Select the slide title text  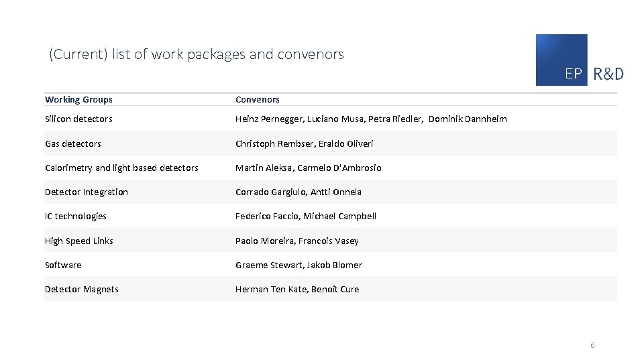click(196, 54)
